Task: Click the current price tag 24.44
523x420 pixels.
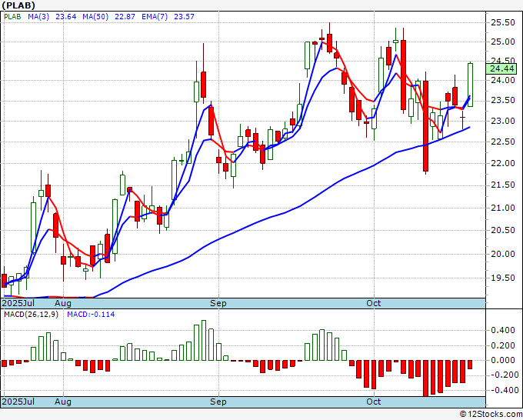Action: click(x=501, y=68)
